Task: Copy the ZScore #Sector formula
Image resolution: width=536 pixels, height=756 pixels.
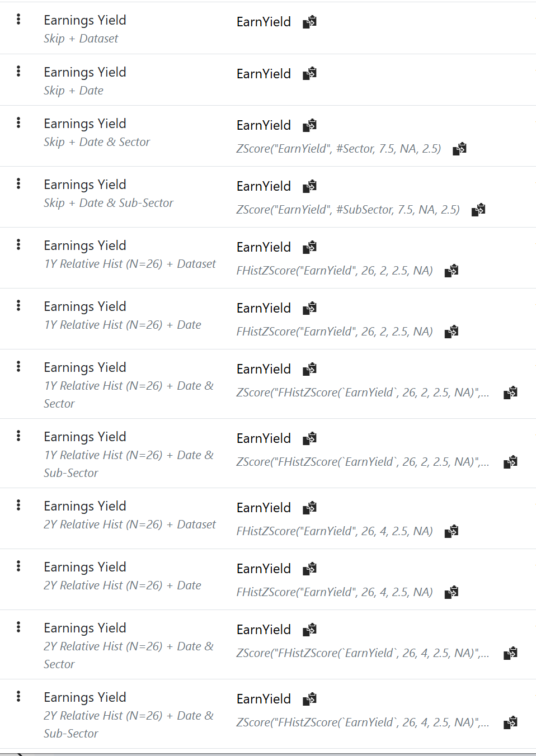Action: point(459,149)
